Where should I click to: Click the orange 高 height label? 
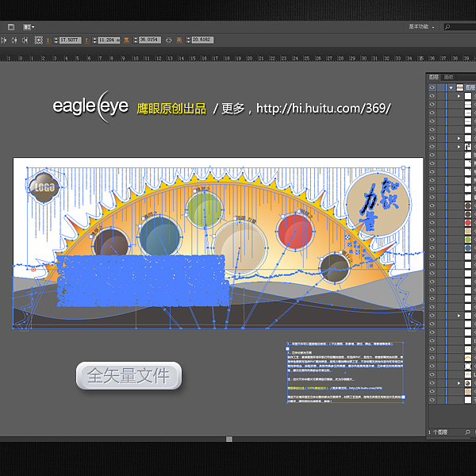(179, 40)
